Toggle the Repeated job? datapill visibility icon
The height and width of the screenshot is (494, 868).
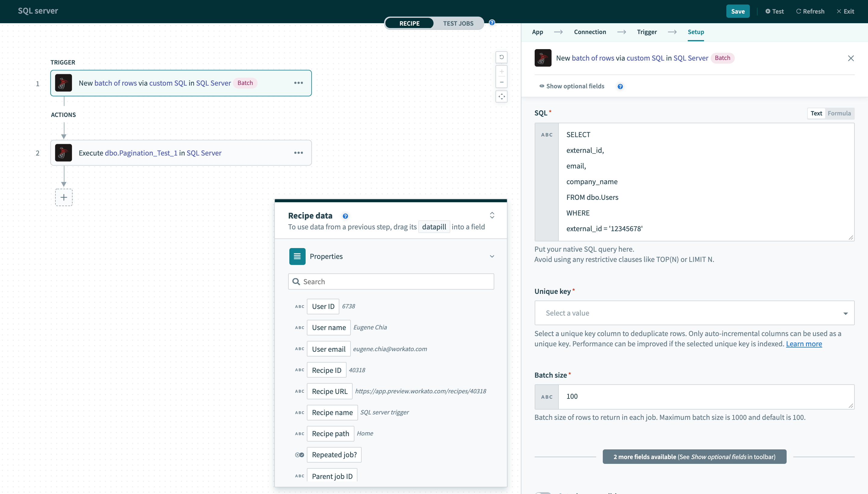(x=299, y=455)
